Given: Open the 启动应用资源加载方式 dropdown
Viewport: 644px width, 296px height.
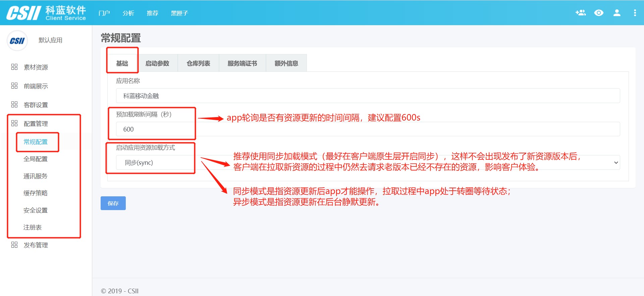Looking at the screenshot, I should (368, 162).
